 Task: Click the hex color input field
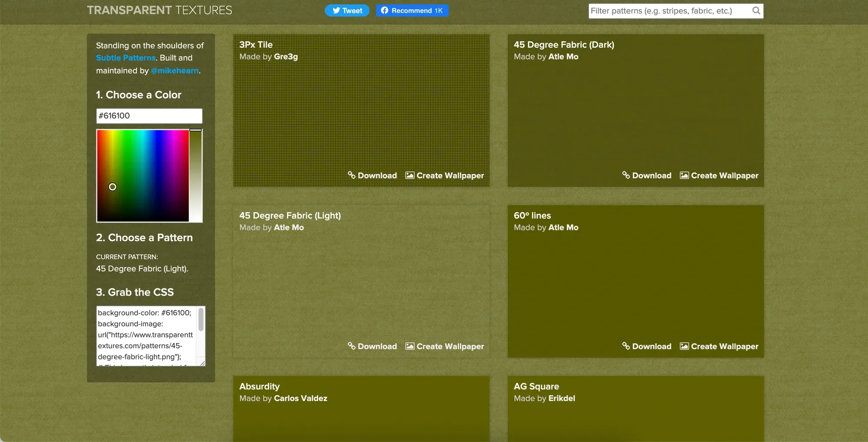tap(149, 116)
